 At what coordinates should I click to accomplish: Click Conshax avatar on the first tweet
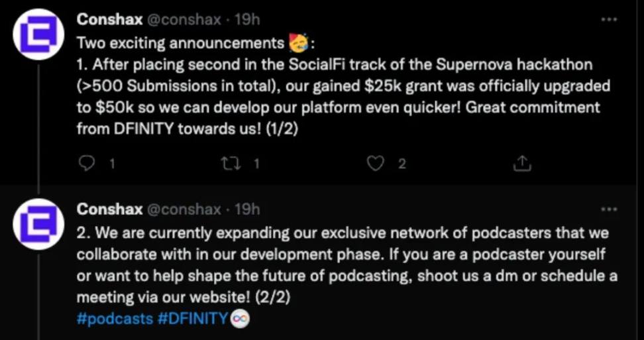click(38, 34)
